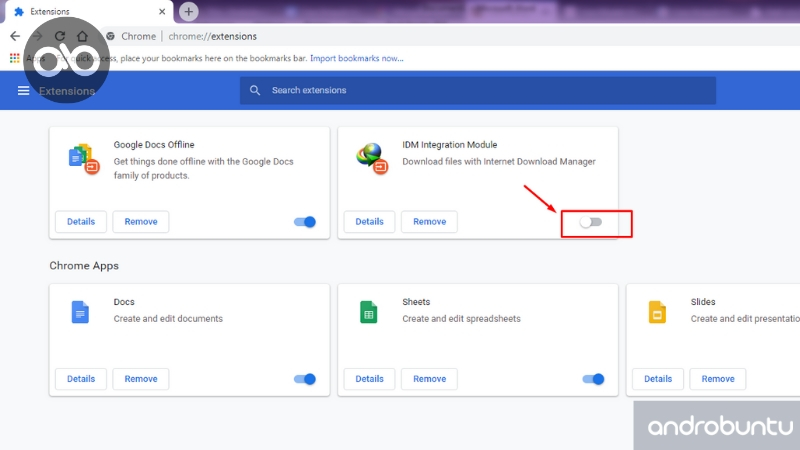Open the Extensions hamburger main menu
Viewport: 800px width, 450px height.
[24, 91]
